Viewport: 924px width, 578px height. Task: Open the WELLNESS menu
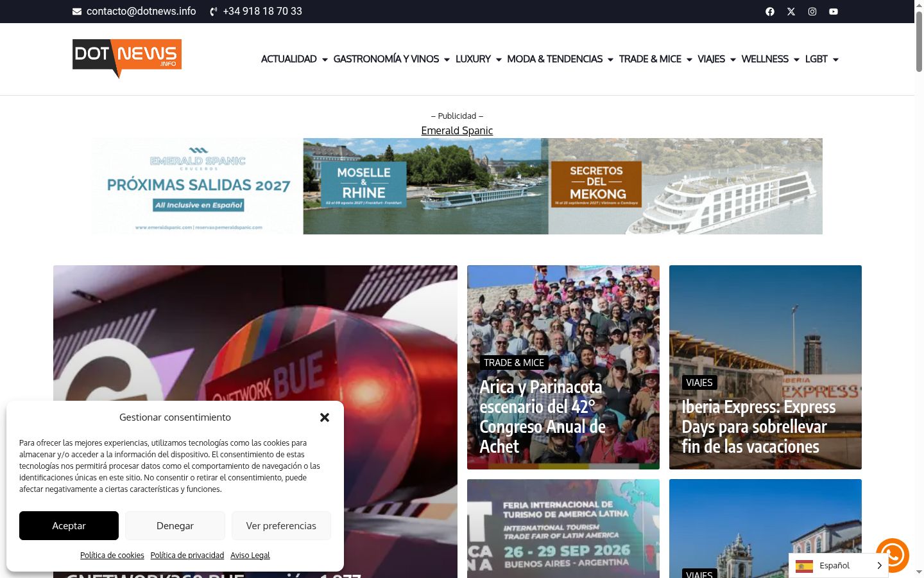tap(765, 59)
